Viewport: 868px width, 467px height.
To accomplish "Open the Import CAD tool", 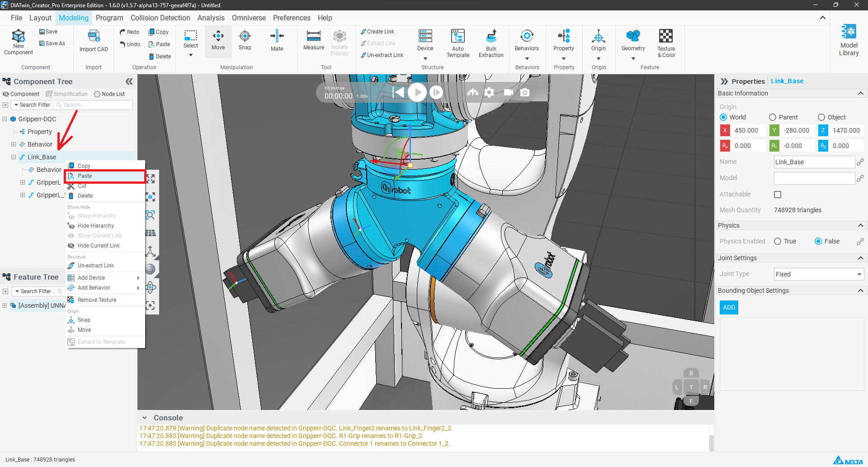I will click(x=94, y=41).
